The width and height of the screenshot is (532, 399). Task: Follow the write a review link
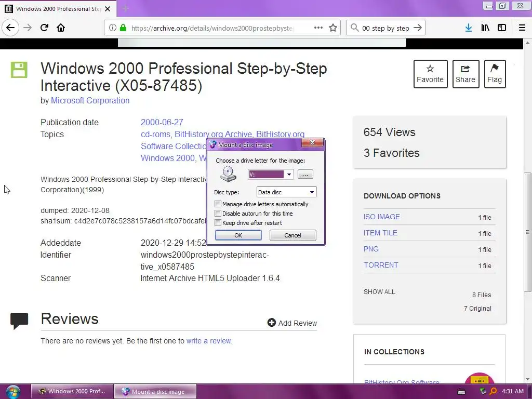tap(209, 341)
